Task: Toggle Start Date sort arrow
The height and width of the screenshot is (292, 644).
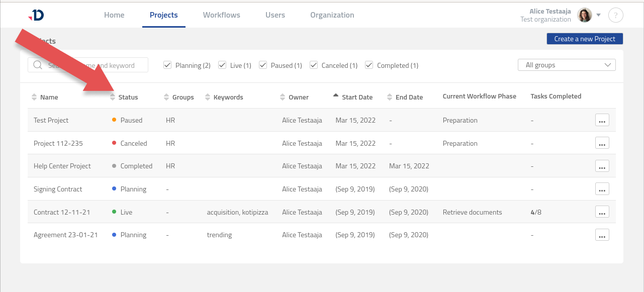Action: [x=336, y=95]
